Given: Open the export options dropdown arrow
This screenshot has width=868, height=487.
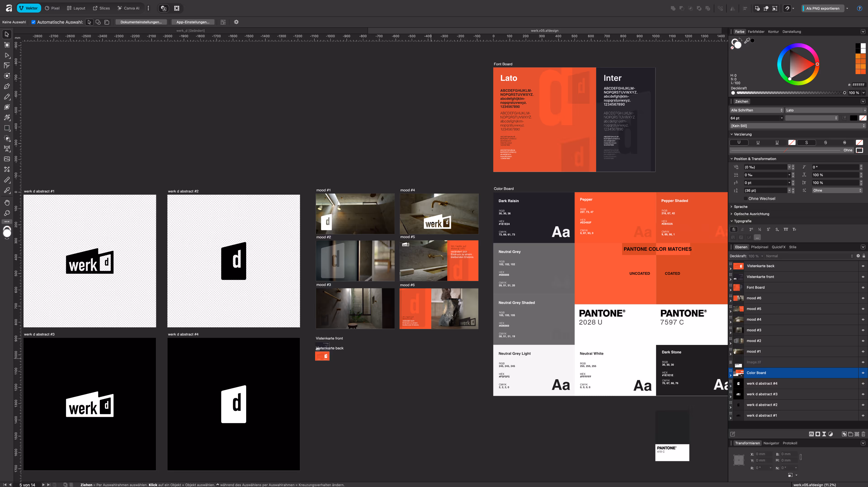Looking at the screenshot, I should pyautogui.click(x=847, y=8).
